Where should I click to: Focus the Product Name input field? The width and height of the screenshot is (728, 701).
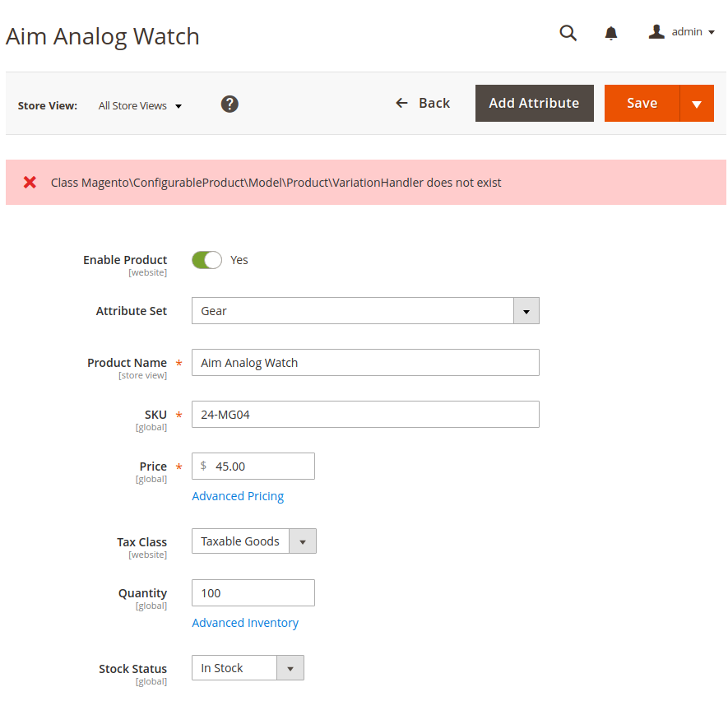(x=365, y=363)
